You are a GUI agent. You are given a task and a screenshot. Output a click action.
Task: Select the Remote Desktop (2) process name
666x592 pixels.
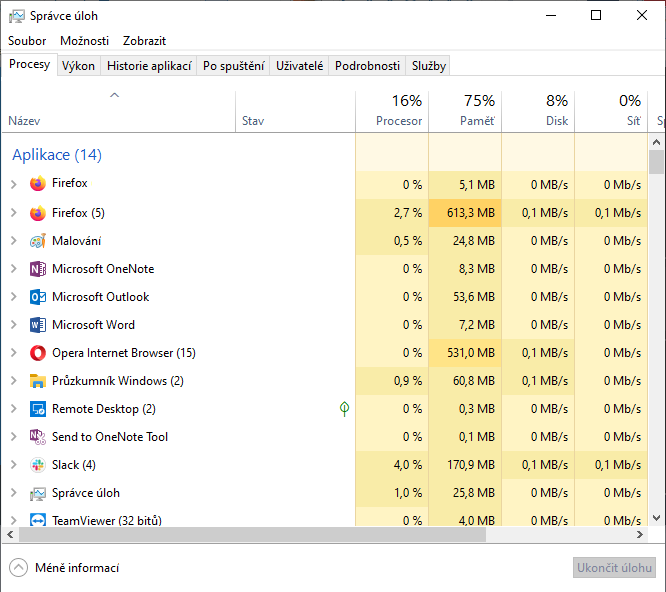[104, 409]
